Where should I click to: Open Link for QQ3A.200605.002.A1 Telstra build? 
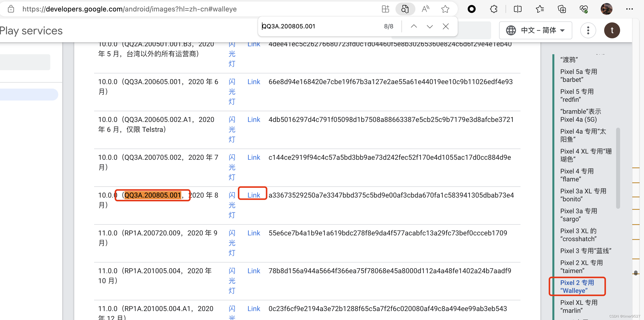click(x=254, y=119)
